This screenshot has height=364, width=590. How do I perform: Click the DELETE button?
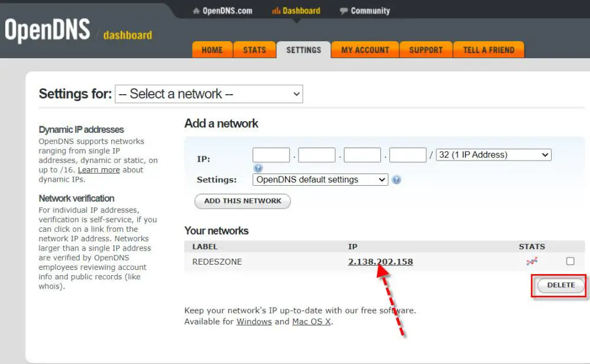[561, 285]
